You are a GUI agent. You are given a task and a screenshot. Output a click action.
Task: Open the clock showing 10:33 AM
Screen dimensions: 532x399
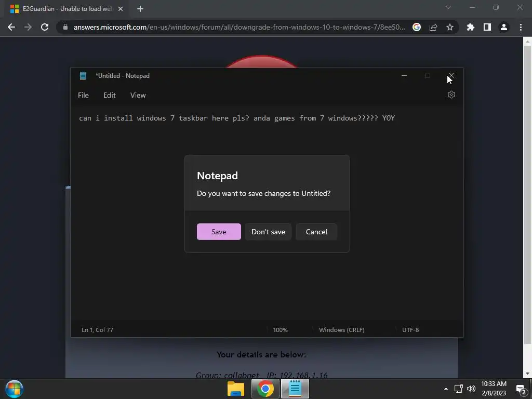(x=494, y=389)
